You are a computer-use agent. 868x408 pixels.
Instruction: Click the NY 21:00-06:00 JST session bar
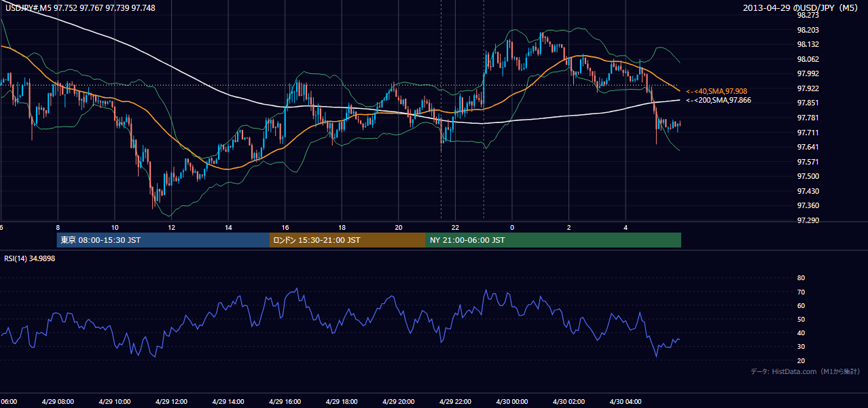pyautogui.click(x=554, y=240)
